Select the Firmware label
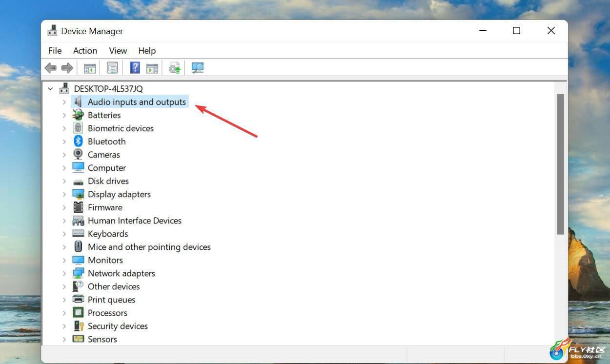The height and width of the screenshot is (364, 610). coord(105,207)
